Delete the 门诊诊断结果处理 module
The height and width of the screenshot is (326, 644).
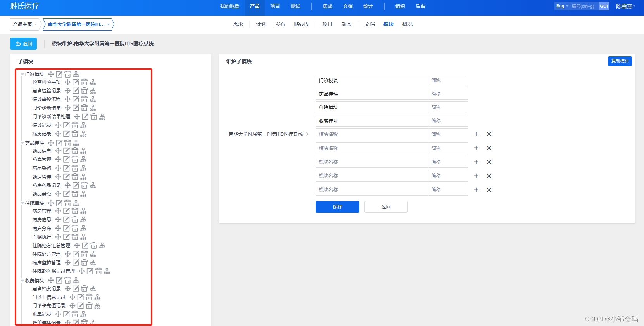[x=94, y=117]
